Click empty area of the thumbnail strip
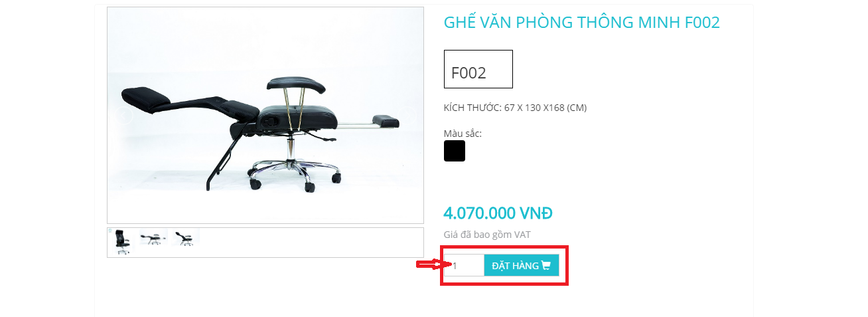This screenshot has height=317, width=868. (312, 243)
